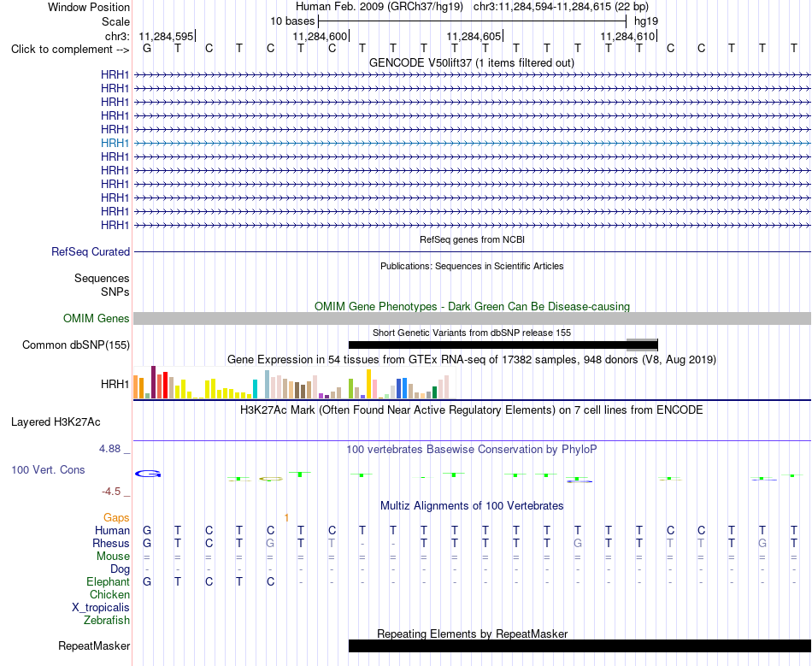Click the G base in the complement sequence row
The height and width of the screenshot is (666, 812).
147,49
